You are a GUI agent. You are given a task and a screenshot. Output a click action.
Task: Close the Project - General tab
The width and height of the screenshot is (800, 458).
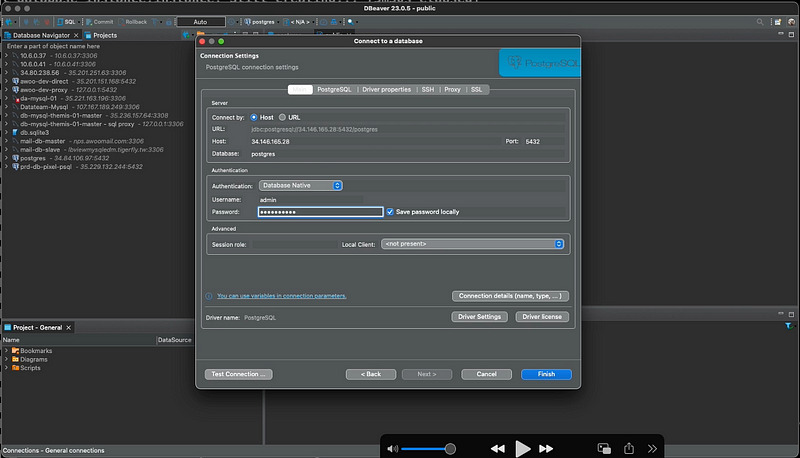point(68,327)
